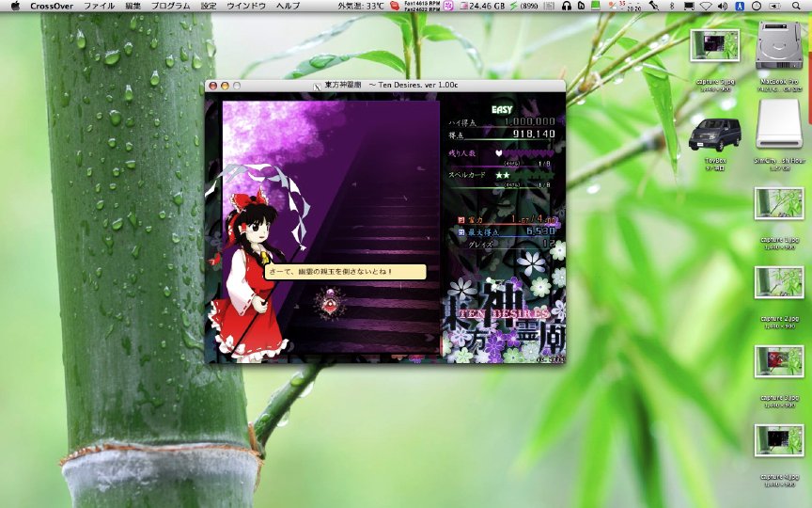Click the score value 918,140
This screenshot has width=812, height=508.
534,134
